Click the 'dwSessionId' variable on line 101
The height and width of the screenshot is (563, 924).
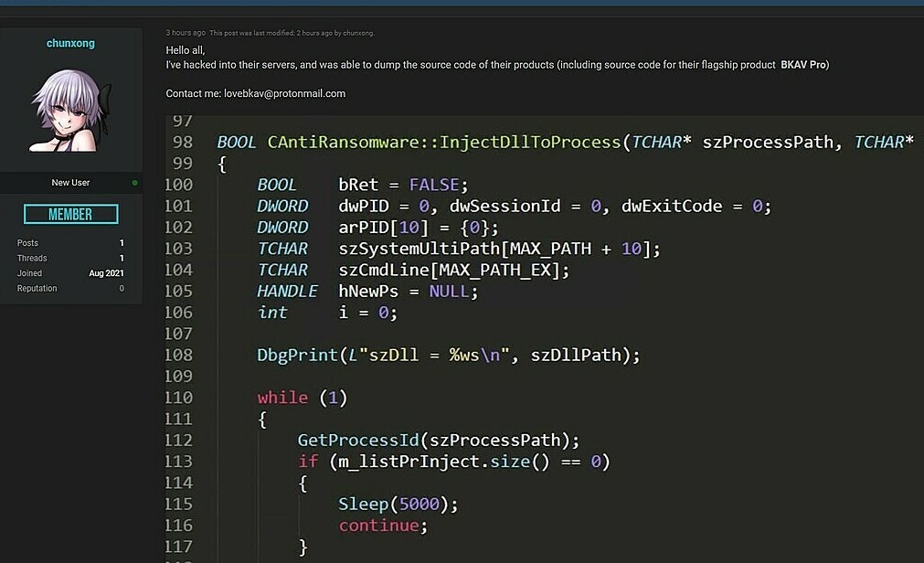click(x=505, y=206)
